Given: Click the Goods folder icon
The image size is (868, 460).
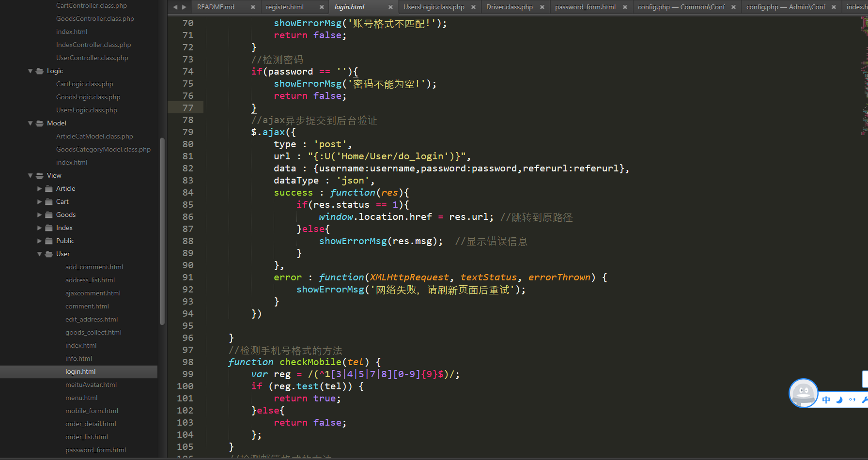Looking at the screenshot, I should 49,215.
